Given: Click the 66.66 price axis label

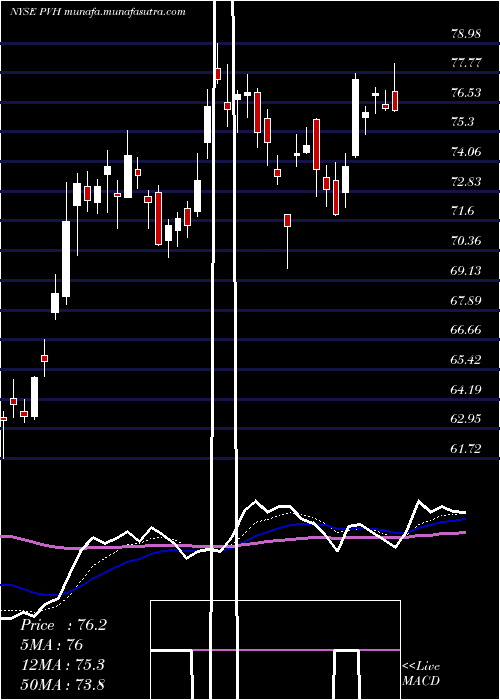Looking at the screenshot, I should (x=466, y=330).
